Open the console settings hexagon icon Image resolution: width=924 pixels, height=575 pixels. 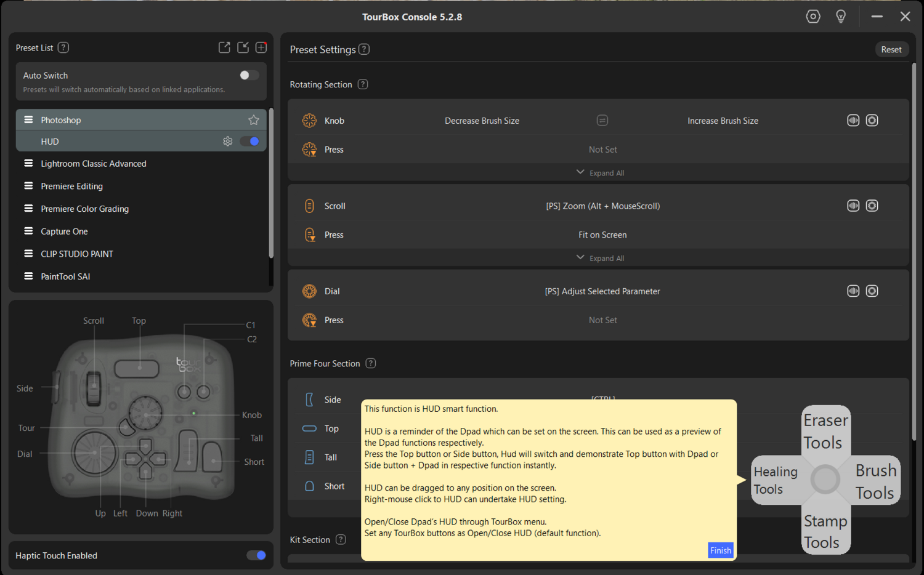tap(813, 17)
